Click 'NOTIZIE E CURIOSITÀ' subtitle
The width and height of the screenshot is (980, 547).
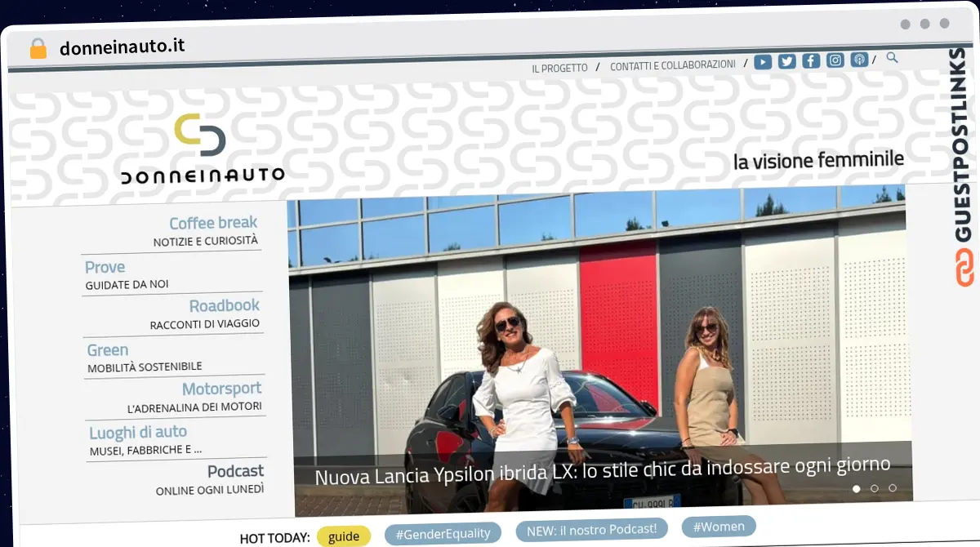[x=206, y=242]
